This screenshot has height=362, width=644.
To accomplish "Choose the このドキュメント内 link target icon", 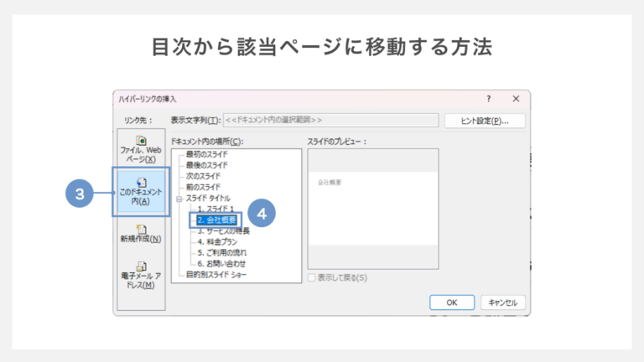I will click(x=141, y=182).
